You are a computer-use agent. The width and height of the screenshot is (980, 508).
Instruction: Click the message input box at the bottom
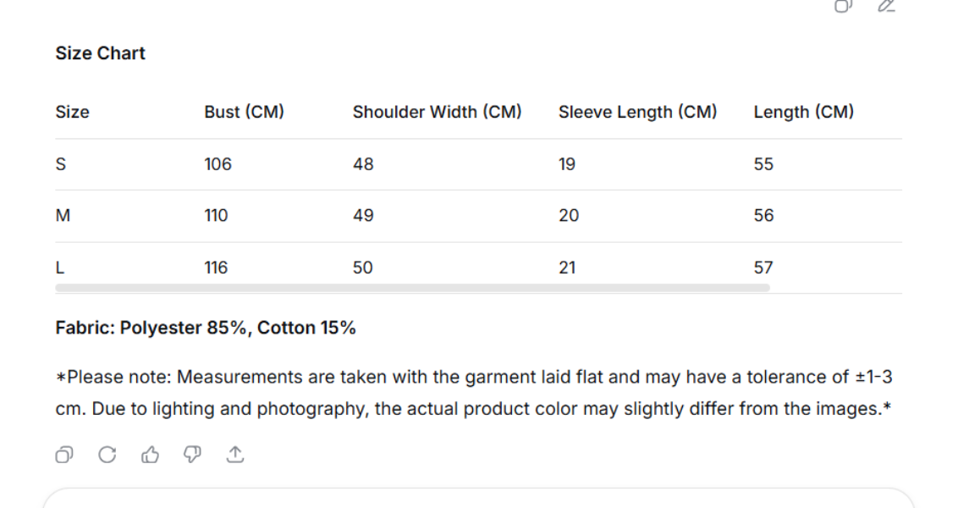pos(478,499)
